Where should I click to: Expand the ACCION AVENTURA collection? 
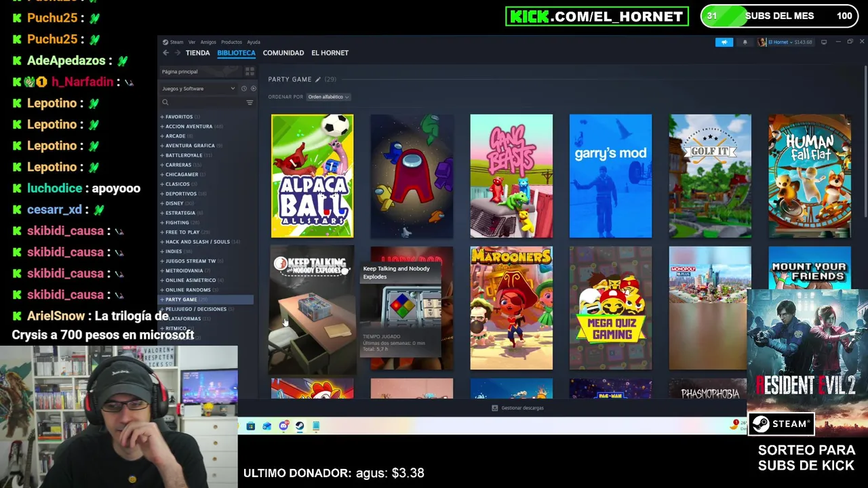coord(162,126)
